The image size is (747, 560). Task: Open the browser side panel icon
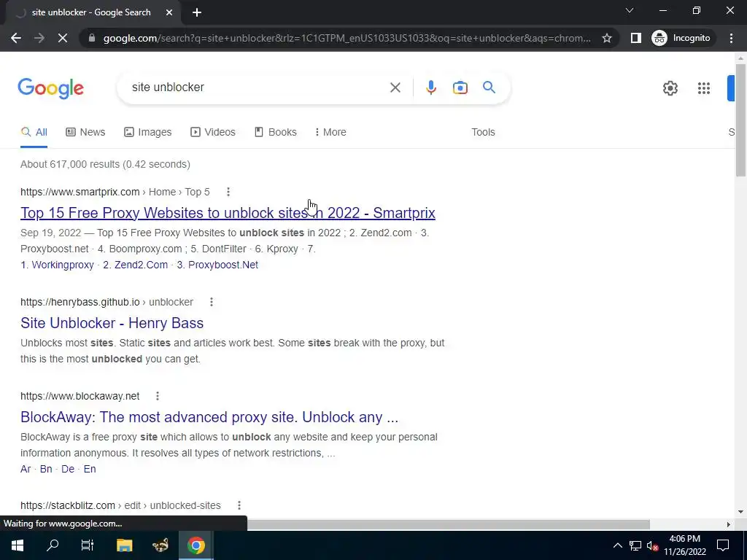pyautogui.click(x=635, y=38)
